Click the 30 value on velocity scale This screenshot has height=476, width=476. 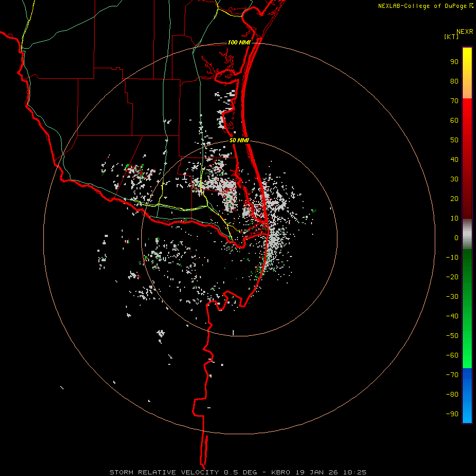click(454, 179)
